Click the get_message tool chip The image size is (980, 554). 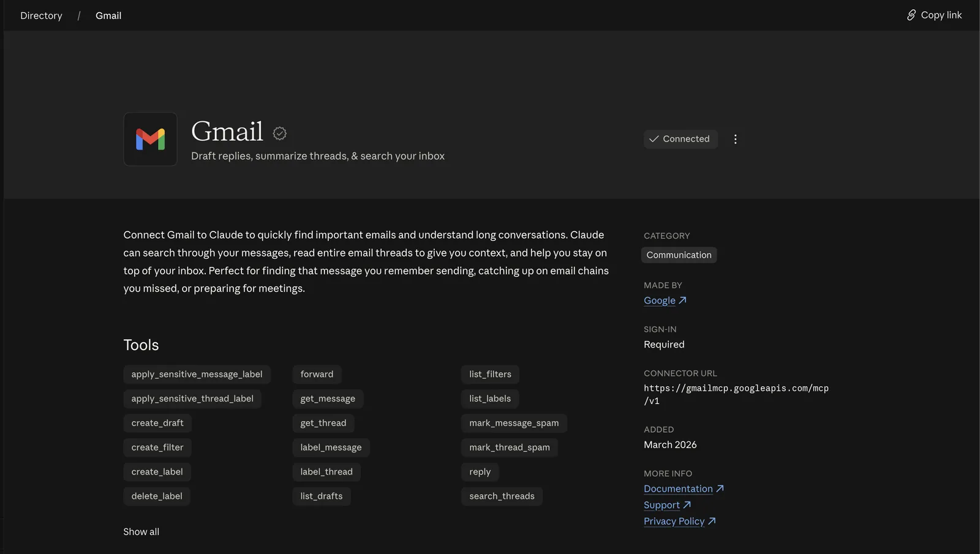[328, 399]
